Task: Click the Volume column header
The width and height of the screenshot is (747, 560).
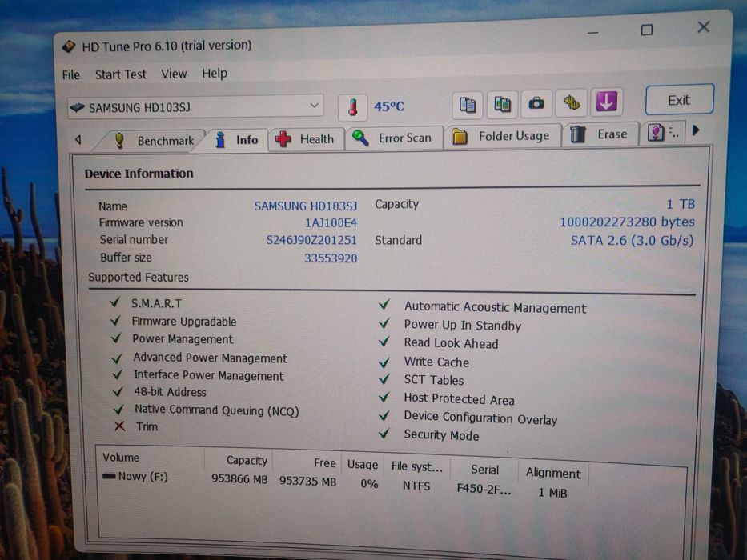Action: (121, 458)
